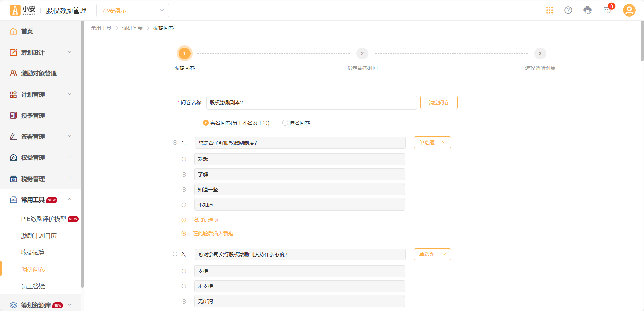
Task: Expand 筹划资源库 sidebar menu
Action: click(x=40, y=305)
